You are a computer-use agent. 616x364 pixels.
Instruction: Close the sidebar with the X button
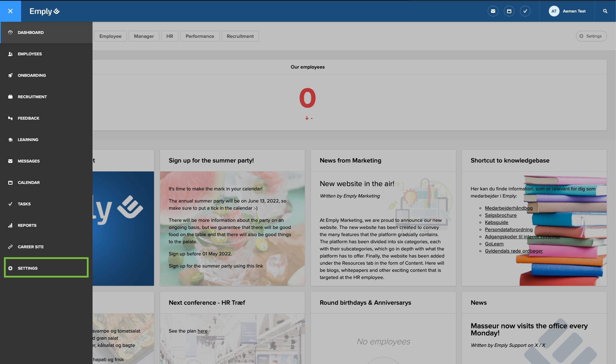(10, 11)
